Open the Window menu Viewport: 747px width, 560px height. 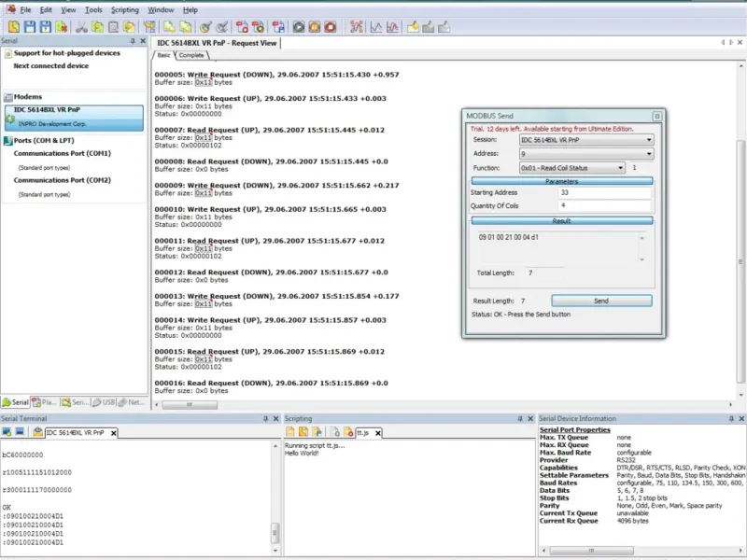click(x=161, y=9)
